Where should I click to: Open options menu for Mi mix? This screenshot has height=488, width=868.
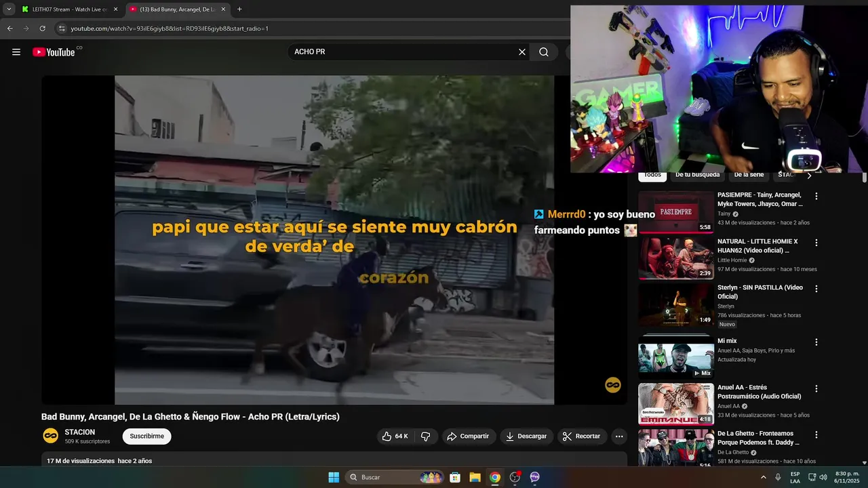click(816, 342)
